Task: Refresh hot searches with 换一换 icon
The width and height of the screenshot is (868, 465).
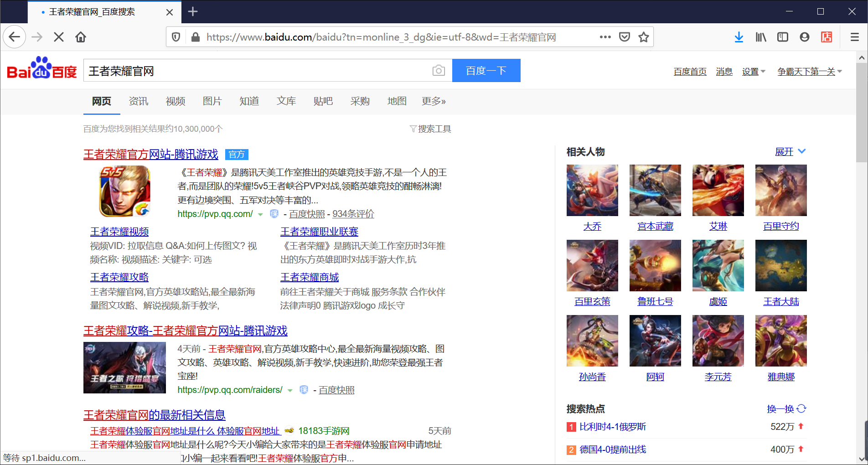Action: 801,408
